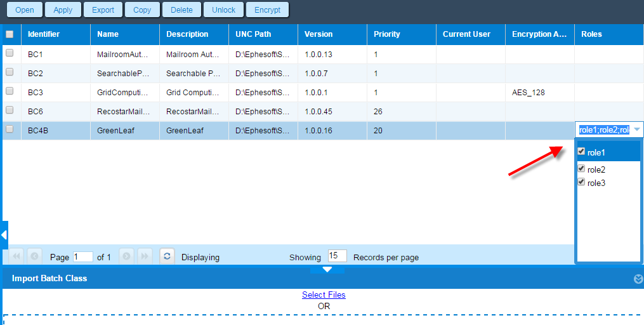The width and height of the screenshot is (644, 325).
Task: Go to first page arrow icon
Action: pyautogui.click(x=16, y=256)
